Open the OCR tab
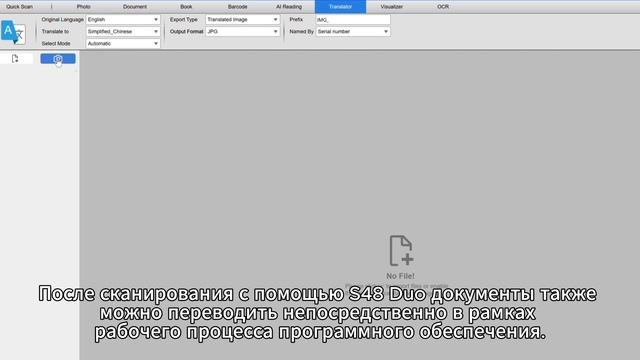This screenshot has width=640, height=360. click(443, 7)
